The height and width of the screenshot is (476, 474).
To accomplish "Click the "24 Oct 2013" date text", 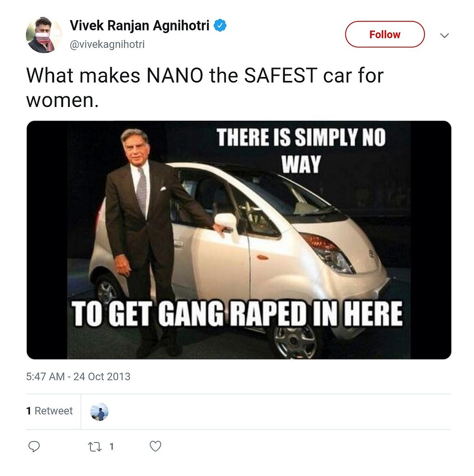I will point(102,377).
